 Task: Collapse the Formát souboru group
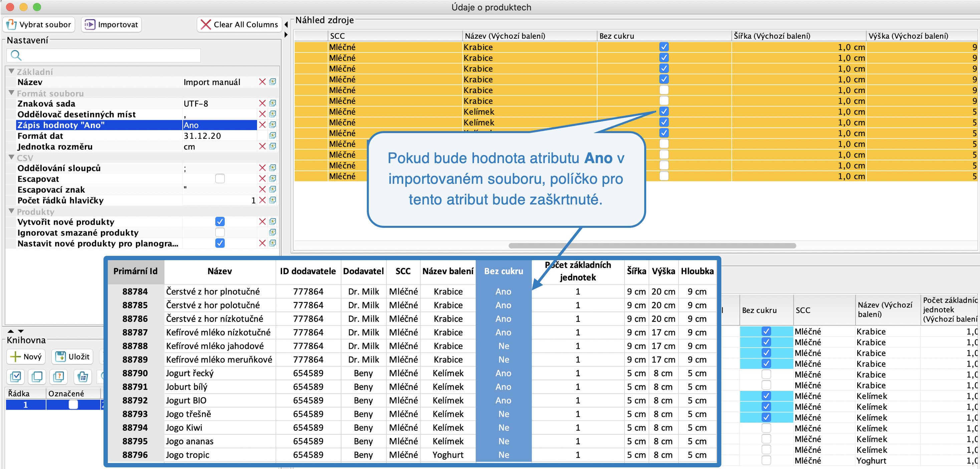point(11,93)
